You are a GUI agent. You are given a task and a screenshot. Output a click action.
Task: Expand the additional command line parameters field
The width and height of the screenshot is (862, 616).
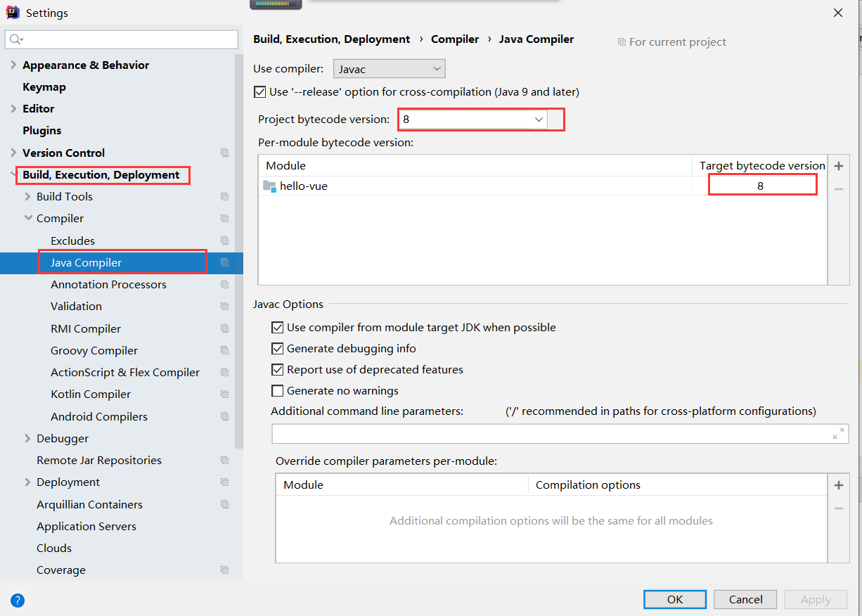(838, 434)
